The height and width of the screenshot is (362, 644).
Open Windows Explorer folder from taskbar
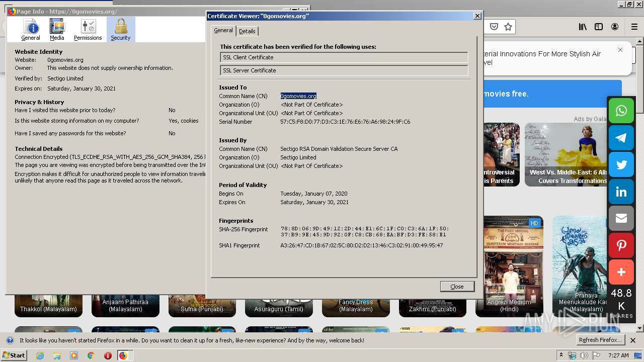[57, 355]
